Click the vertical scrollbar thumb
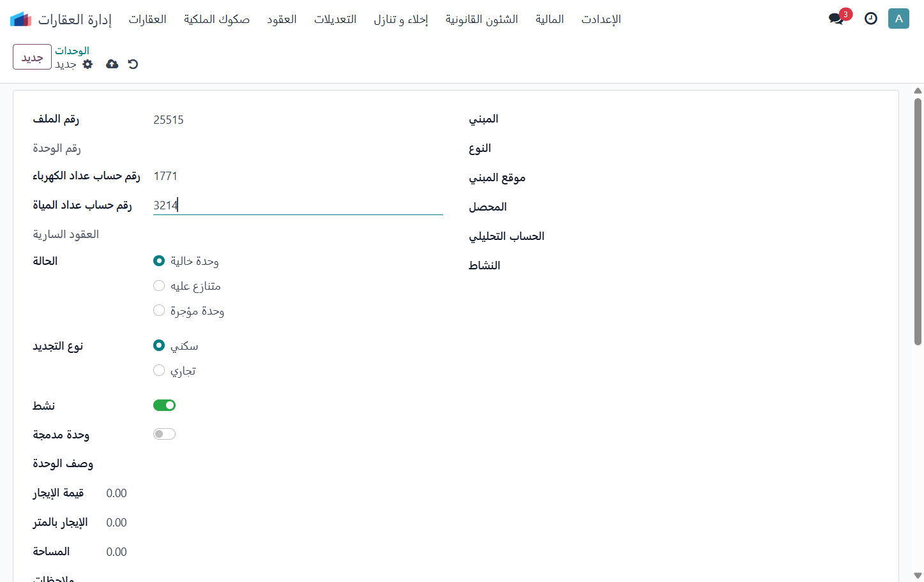This screenshot has width=924, height=582. point(918,221)
